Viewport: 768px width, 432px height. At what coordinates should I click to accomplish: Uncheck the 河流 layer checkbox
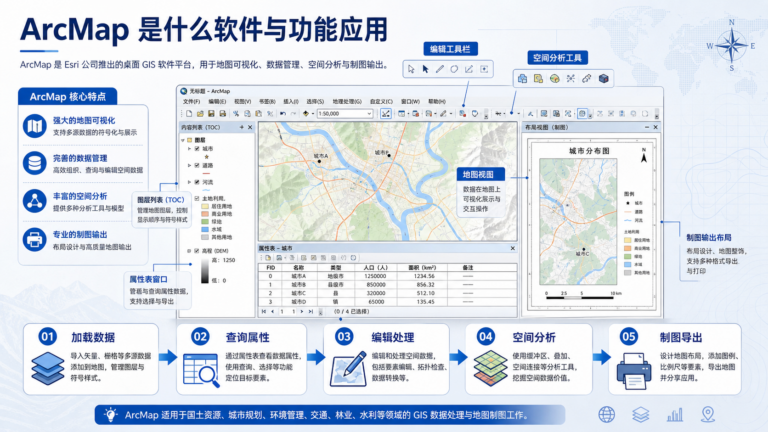click(197, 182)
